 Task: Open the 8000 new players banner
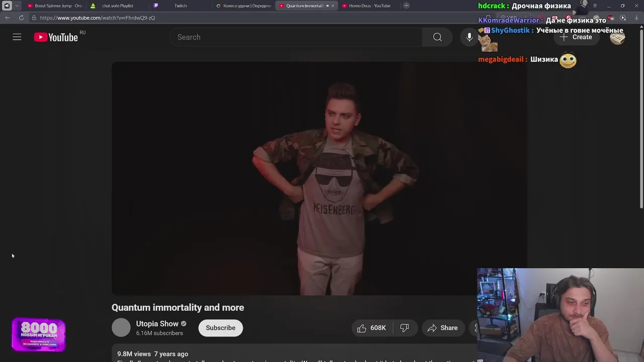(39, 334)
